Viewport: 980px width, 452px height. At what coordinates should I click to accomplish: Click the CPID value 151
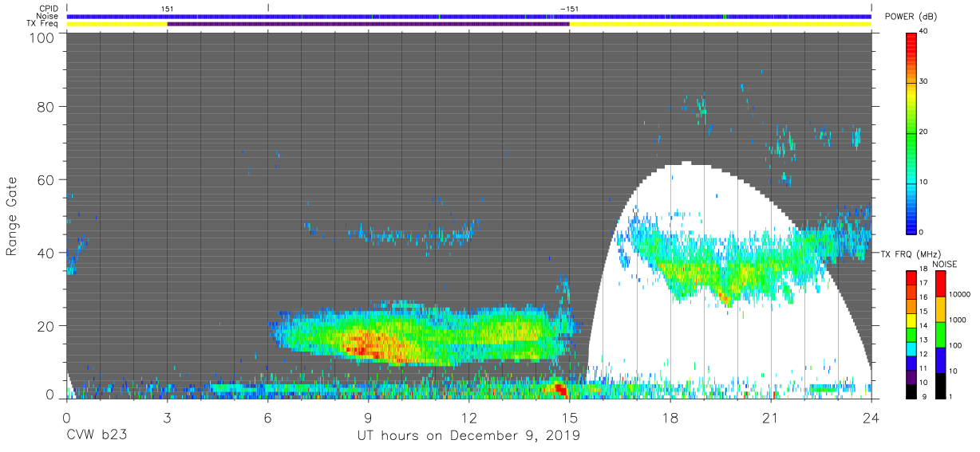point(168,9)
